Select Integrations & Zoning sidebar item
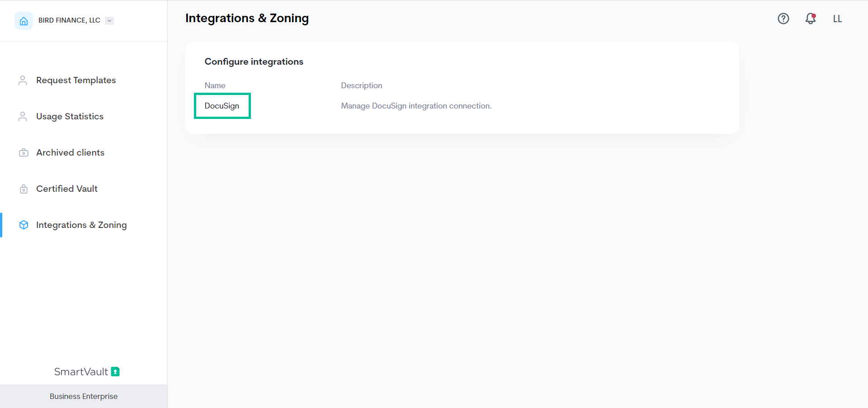868x408 pixels. coord(81,225)
